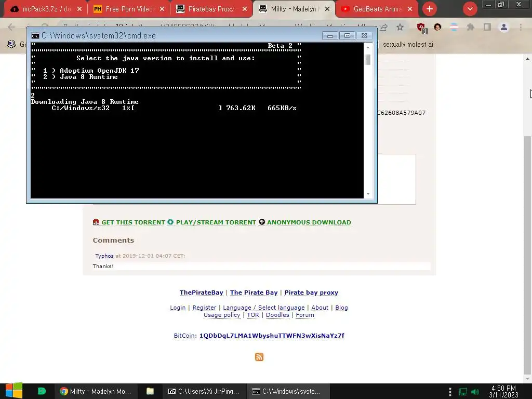Click the Register link

click(204, 308)
